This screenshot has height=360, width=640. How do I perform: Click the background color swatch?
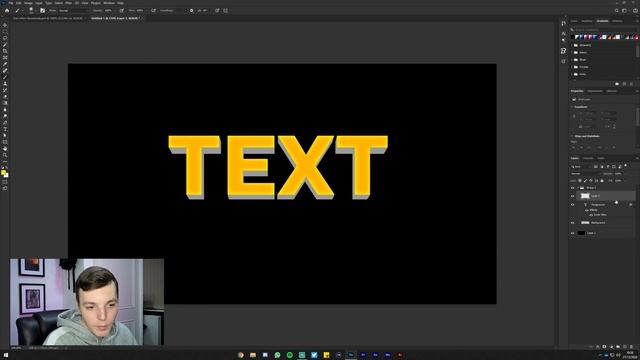pos(6,176)
